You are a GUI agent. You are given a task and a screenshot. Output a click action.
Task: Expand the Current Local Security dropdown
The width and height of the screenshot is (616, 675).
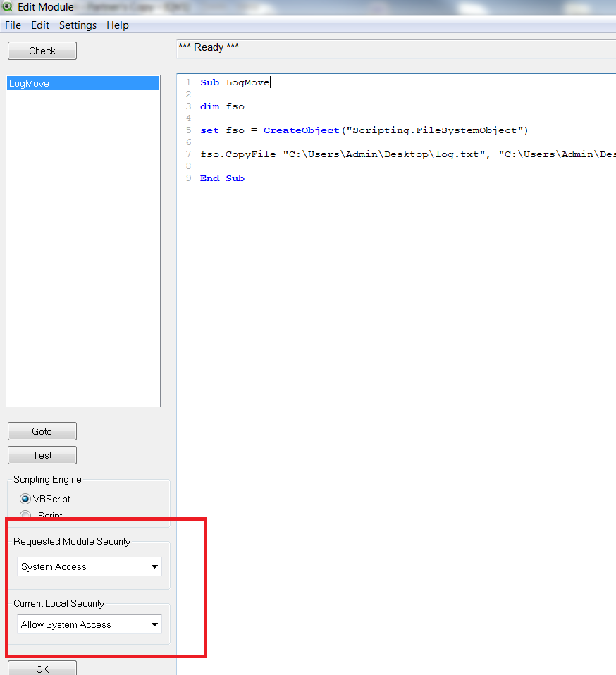[154, 624]
